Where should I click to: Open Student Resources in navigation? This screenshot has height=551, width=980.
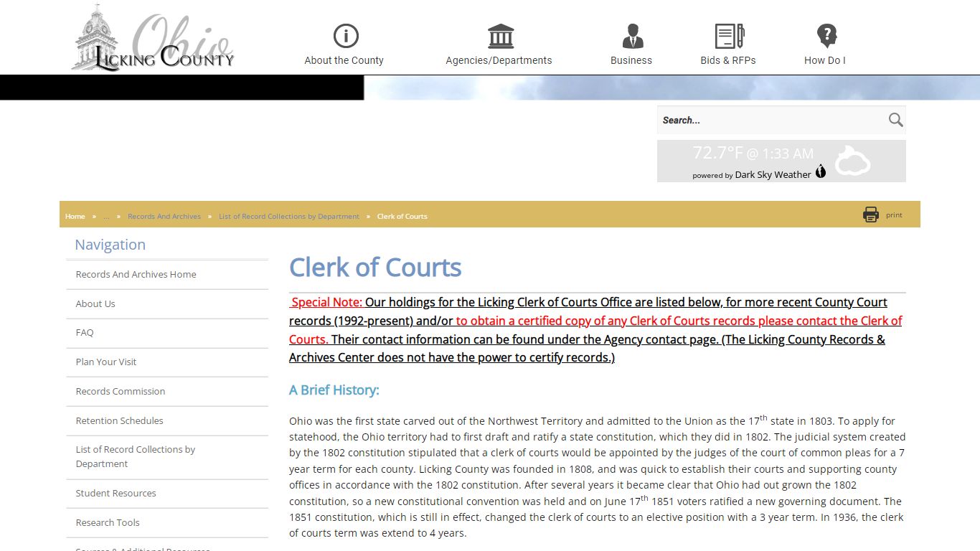click(167, 493)
